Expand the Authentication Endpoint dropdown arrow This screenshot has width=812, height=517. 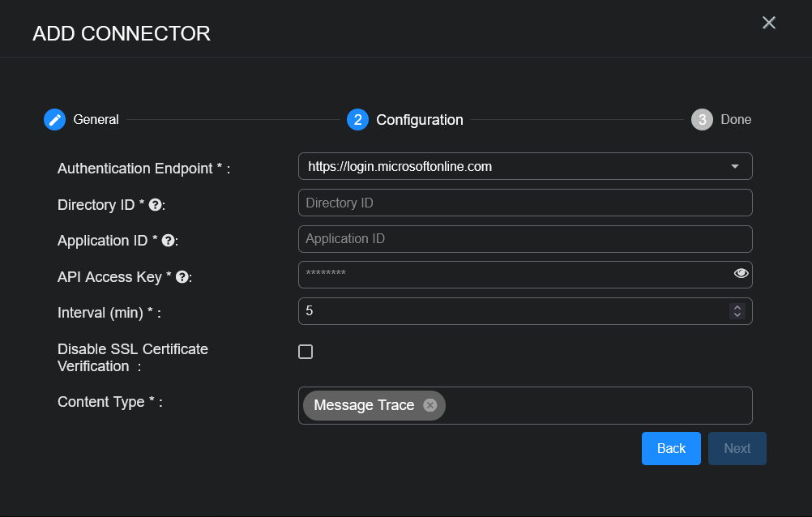coord(734,167)
